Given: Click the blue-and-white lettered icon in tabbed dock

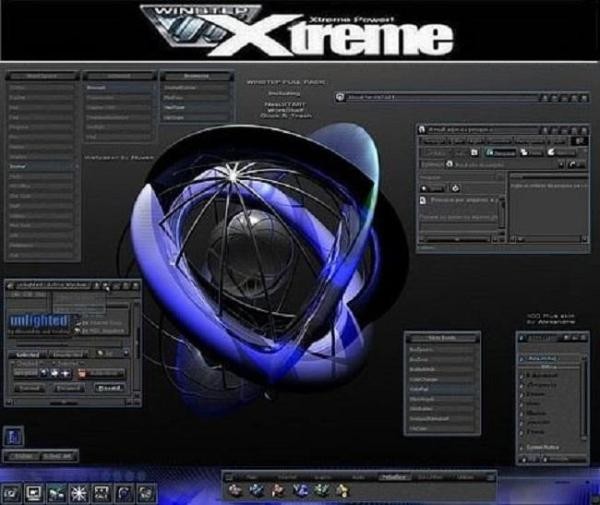Looking at the screenshot, I should (300, 490).
